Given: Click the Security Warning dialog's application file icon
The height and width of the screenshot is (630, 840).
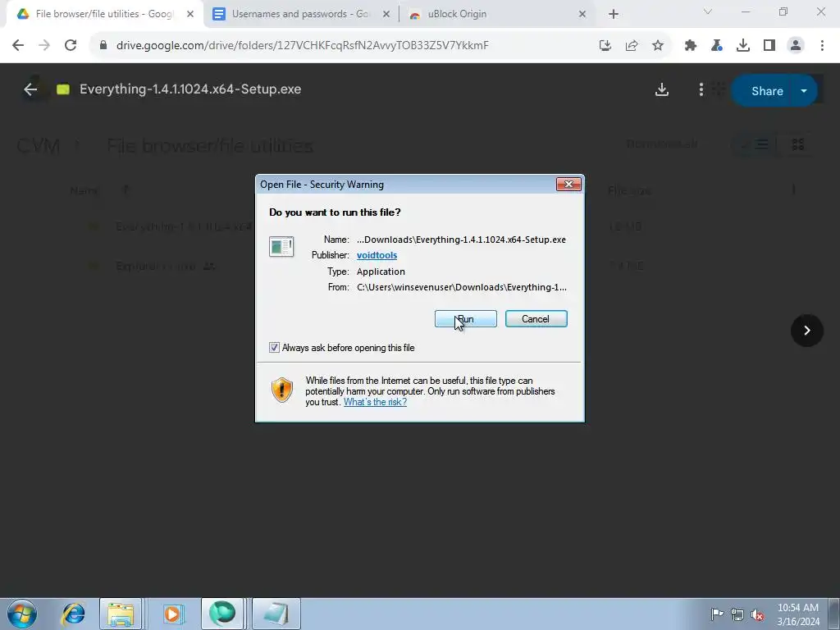Looking at the screenshot, I should [281, 247].
